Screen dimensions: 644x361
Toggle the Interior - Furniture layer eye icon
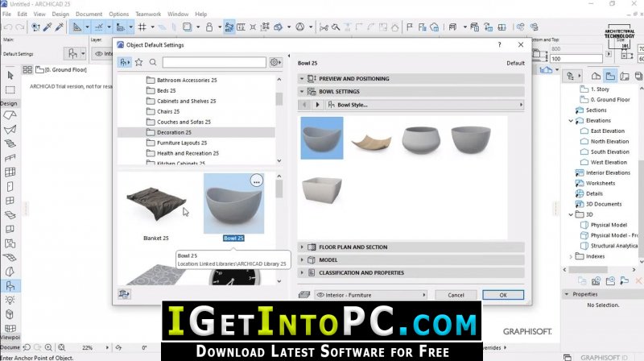[x=320, y=295]
